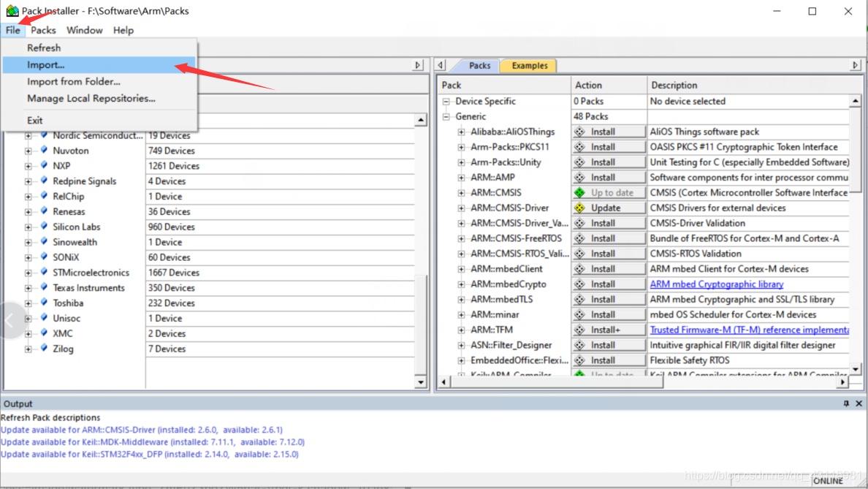
Task: Collapse the Generic packs group
Action: coord(446,117)
